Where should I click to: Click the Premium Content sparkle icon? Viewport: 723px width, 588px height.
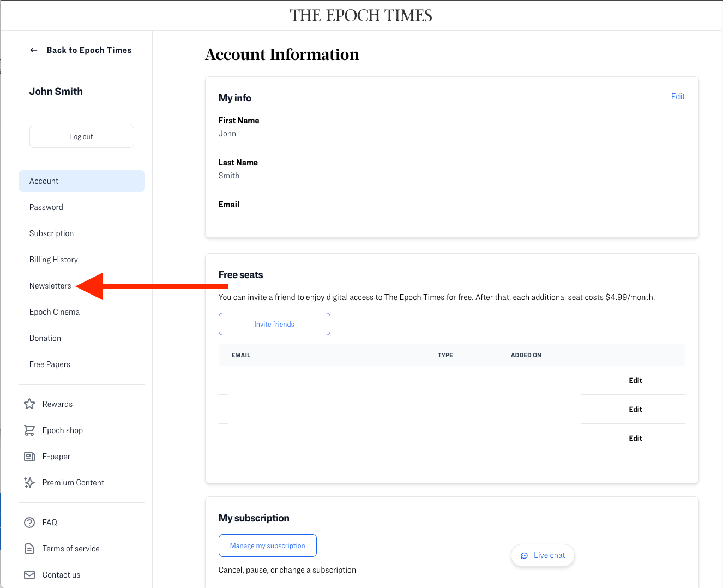pos(29,483)
